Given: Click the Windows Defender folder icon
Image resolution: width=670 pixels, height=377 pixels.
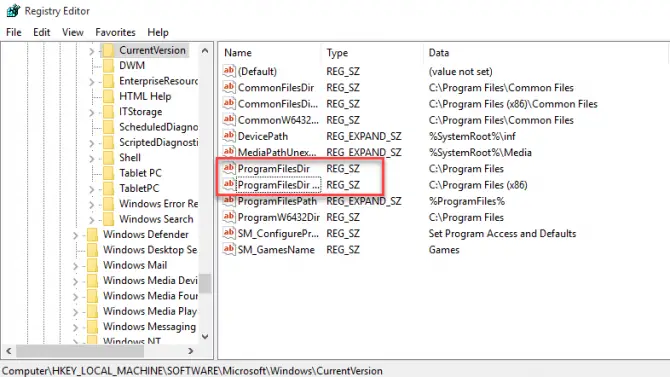Looking at the screenshot, I should (x=92, y=234).
